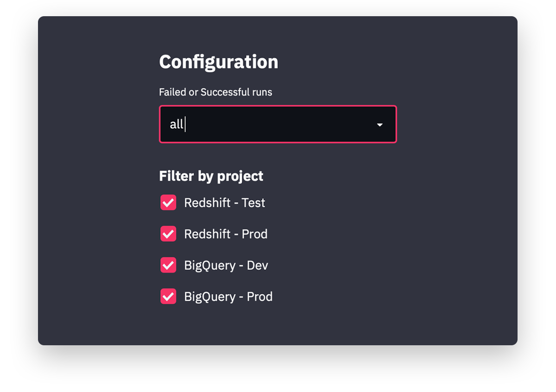The image size is (556, 392).
Task: Open the Failed or Successful runs combo box
Action: coord(278,124)
